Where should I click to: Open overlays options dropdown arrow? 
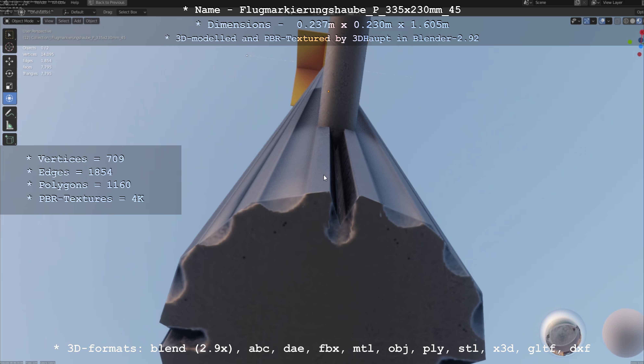pos(609,21)
